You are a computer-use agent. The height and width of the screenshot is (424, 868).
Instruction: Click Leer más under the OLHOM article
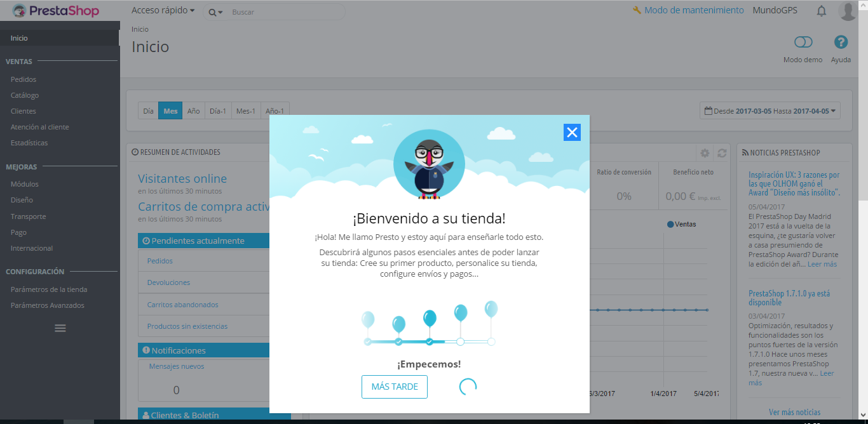coord(822,264)
